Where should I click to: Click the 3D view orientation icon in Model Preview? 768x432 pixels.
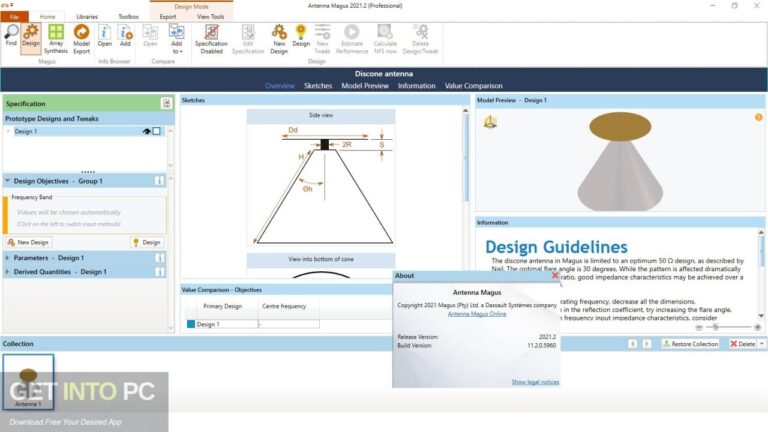click(x=490, y=122)
